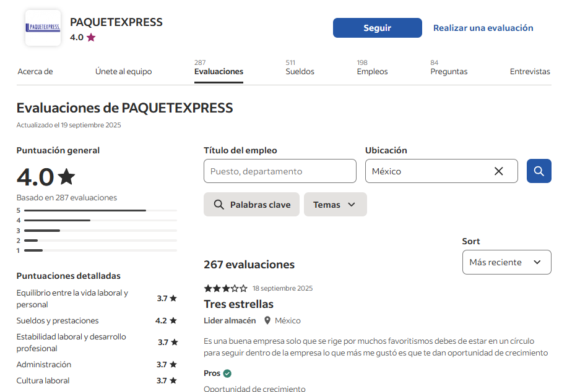Click Estabilidad laboral y desarrollo profesional row
Viewport: 567px width, 392px height.
[x=97, y=342]
